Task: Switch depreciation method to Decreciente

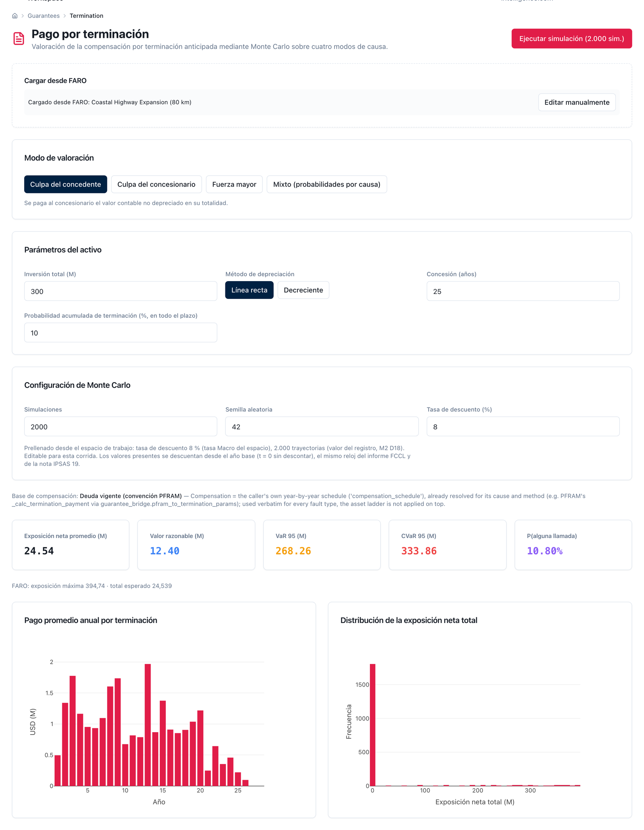Action: [x=303, y=290]
